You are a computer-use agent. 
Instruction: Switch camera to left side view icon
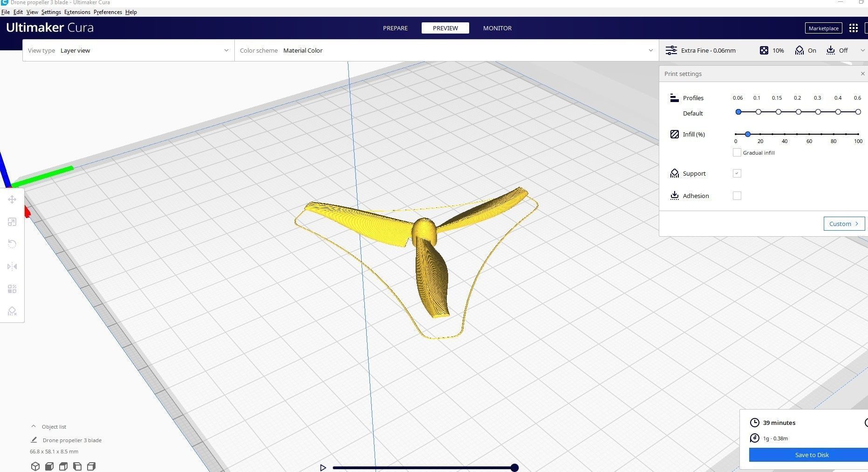tap(77, 466)
